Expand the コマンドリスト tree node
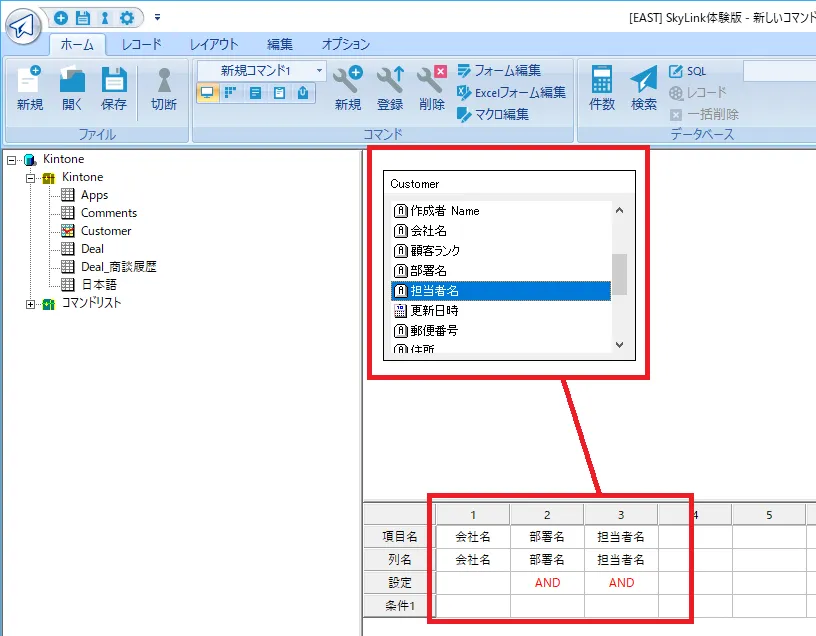The width and height of the screenshot is (816, 636). pyautogui.click(x=30, y=303)
